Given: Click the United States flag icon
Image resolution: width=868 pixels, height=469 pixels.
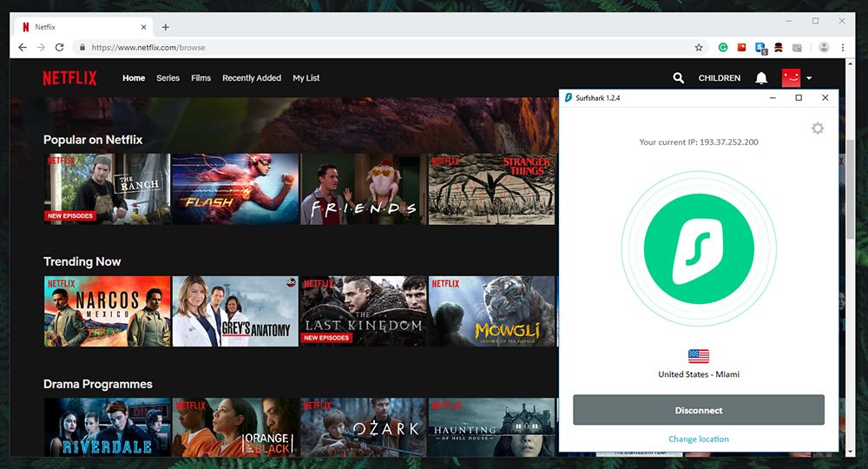Looking at the screenshot, I should (699, 355).
